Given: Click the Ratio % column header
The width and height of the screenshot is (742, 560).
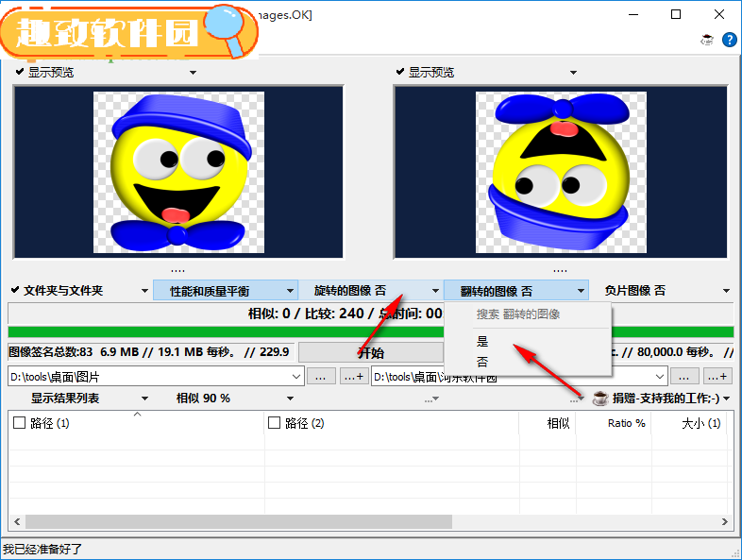Looking at the screenshot, I should pos(614,423).
